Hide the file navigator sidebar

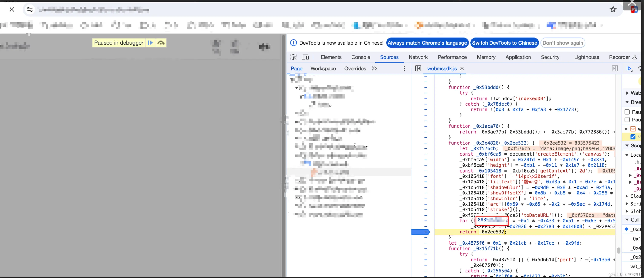click(x=418, y=69)
